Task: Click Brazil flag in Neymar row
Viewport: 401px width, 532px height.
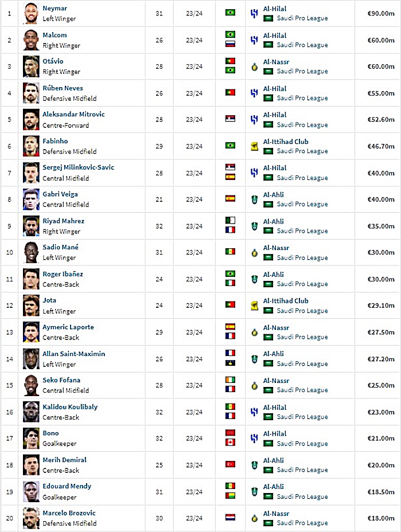Action: (230, 13)
